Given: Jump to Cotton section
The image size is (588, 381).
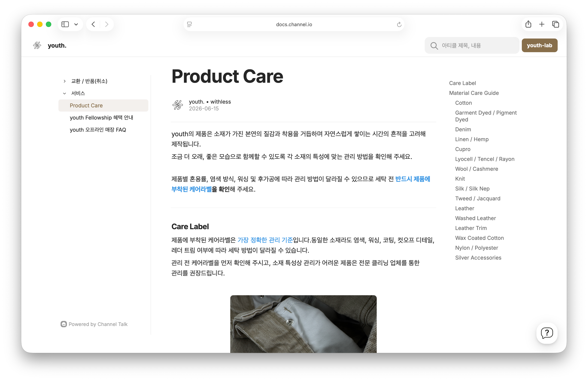Looking at the screenshot, I should tap(464, 103).
